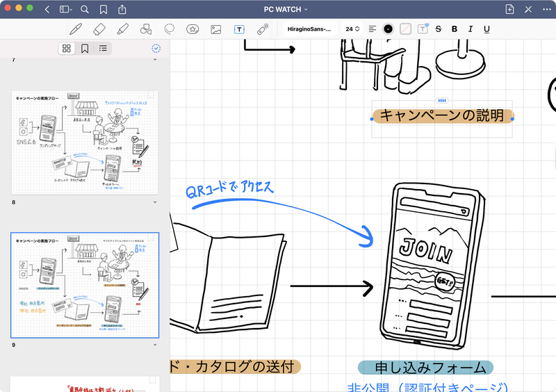The image size is (556, 392).
Task: Expand options chevron for page 8
Action: (x=155, y=202)
